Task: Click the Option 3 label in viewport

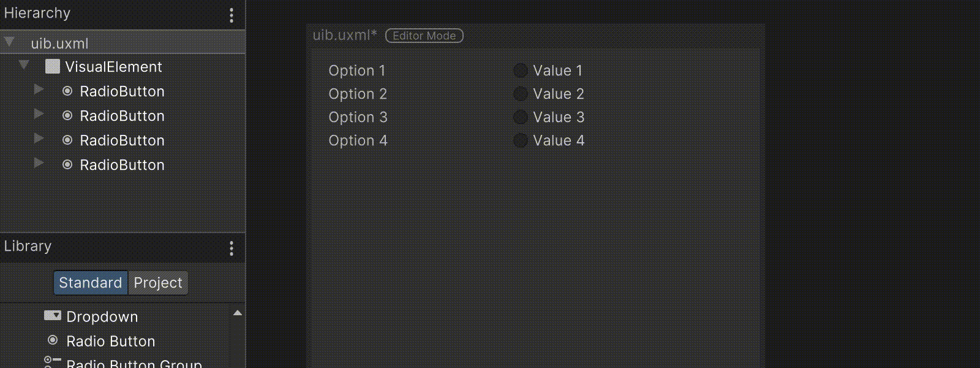Action: (358, 117)
